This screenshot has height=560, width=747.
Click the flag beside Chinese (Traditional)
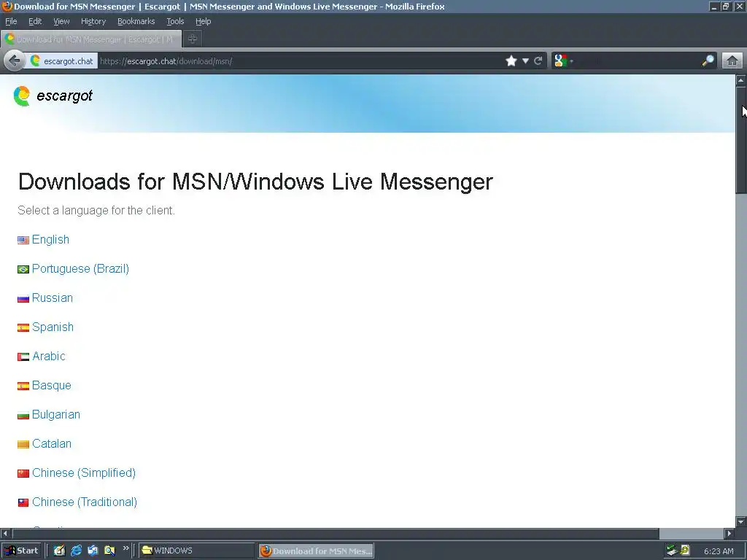coord(23,503)
